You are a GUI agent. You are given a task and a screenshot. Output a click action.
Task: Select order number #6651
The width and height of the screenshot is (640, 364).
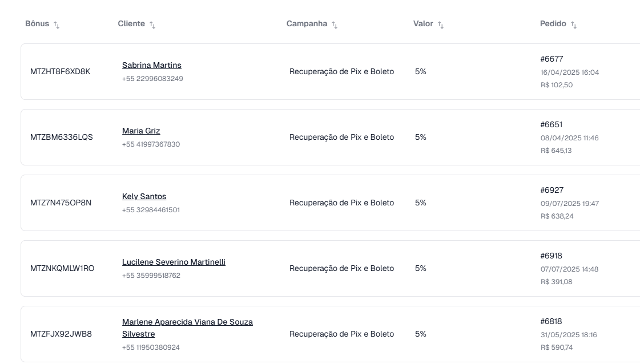coord(551,125)
